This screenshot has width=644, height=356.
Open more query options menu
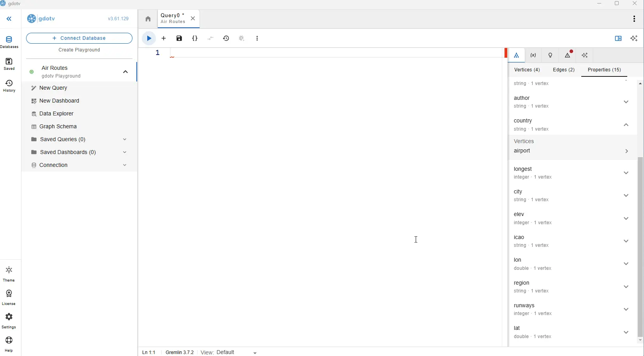click(x=257, y=38)
